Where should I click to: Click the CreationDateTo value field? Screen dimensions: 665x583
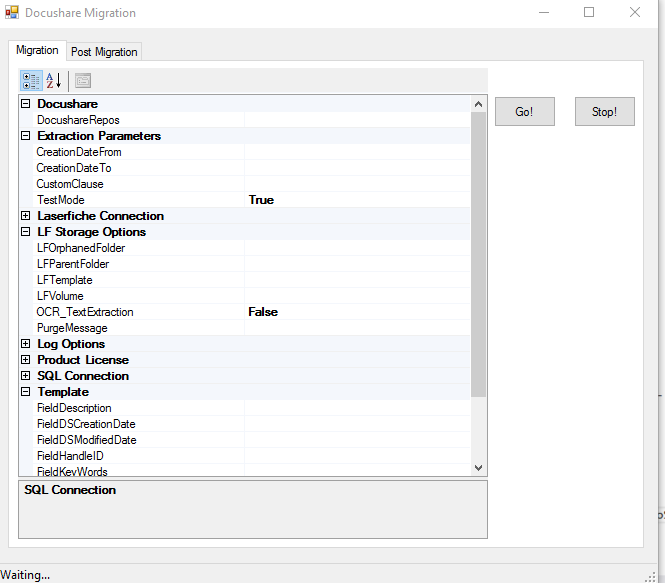pyautogui.click(x=357, y=168)
